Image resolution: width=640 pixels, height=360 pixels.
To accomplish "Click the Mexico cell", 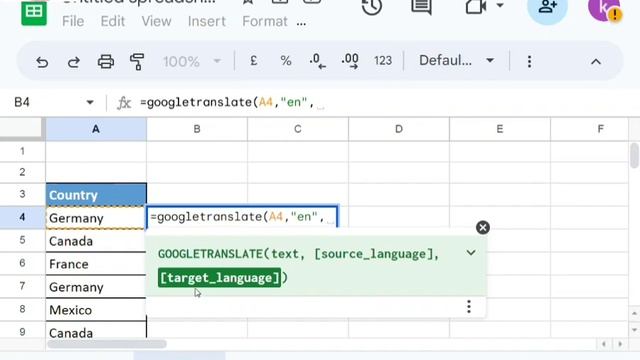I will click(x=96, y=310).
